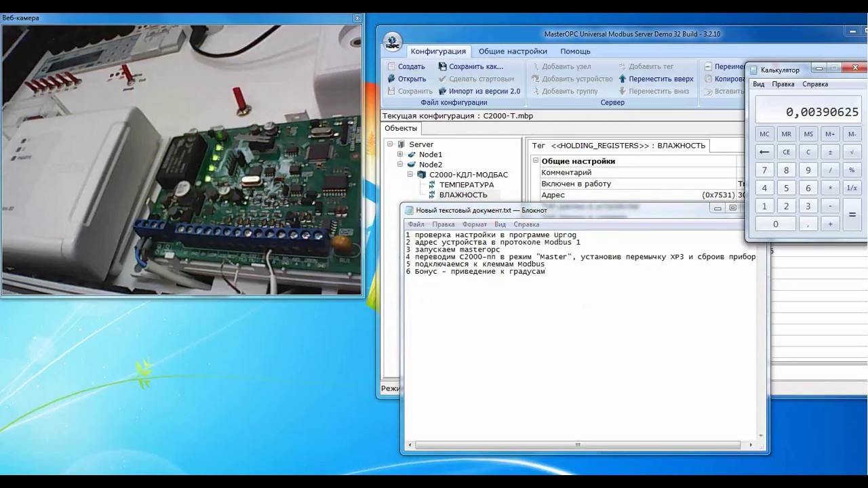This screenshot has width=868, height=488.
Task: Click the greyed Добавить узел button
Action: 561,66
